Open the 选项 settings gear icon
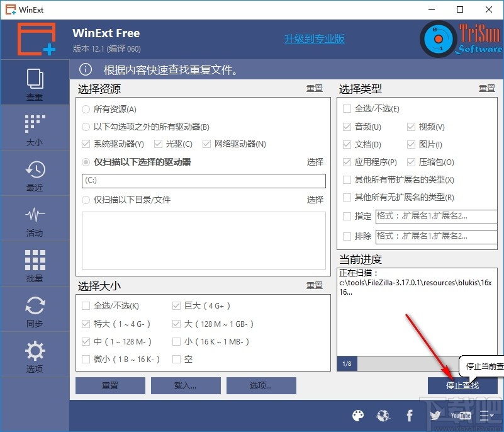504x432 pixels. point(35,354)
